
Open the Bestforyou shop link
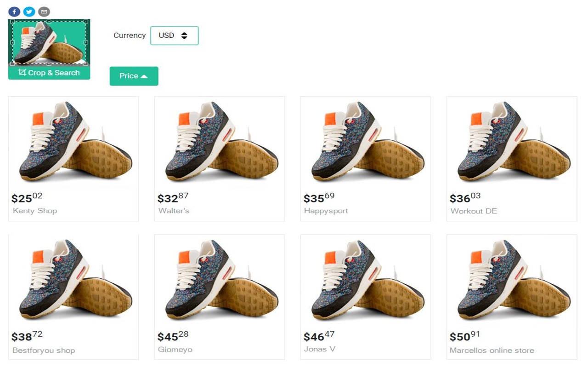coord(44,350)
